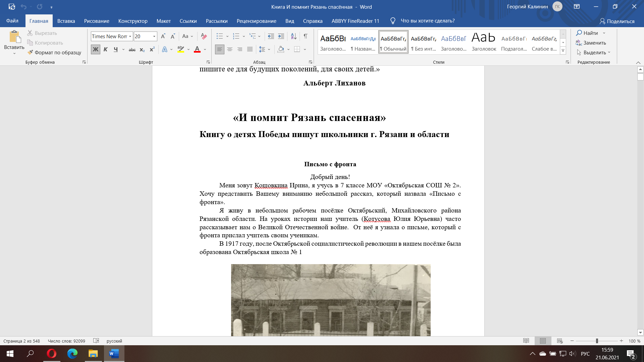Open the Файл menu

pos(12,21)
